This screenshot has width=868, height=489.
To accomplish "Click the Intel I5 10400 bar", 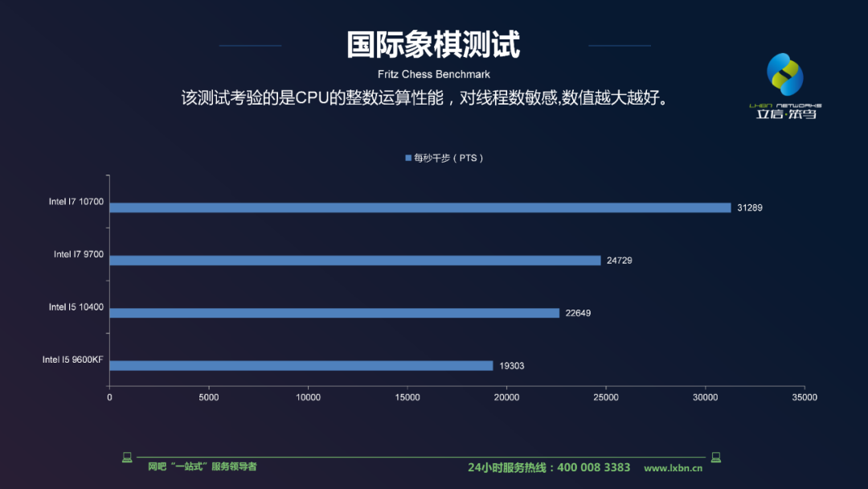I will (334, 313).
